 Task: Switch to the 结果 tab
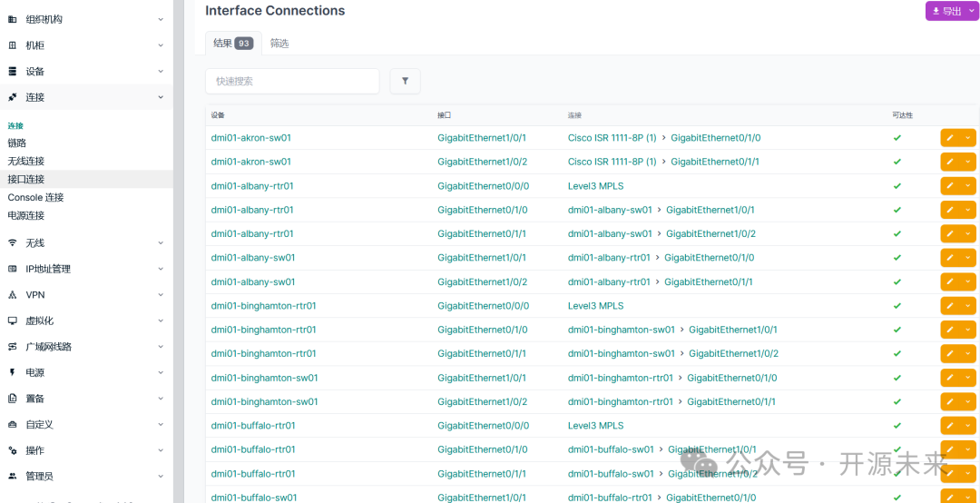coord(233,44)
